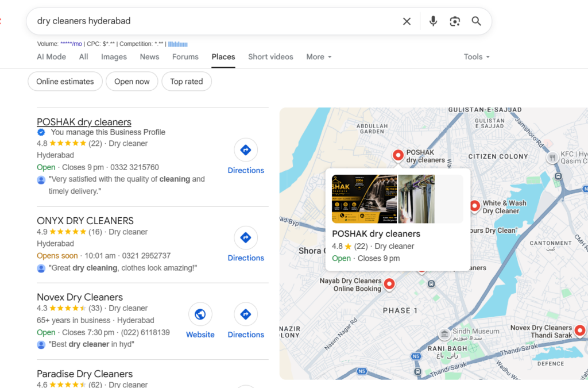Screen dimensions: 588x388
Task: Click the volume '*****/mo' link
Action: 71,44
